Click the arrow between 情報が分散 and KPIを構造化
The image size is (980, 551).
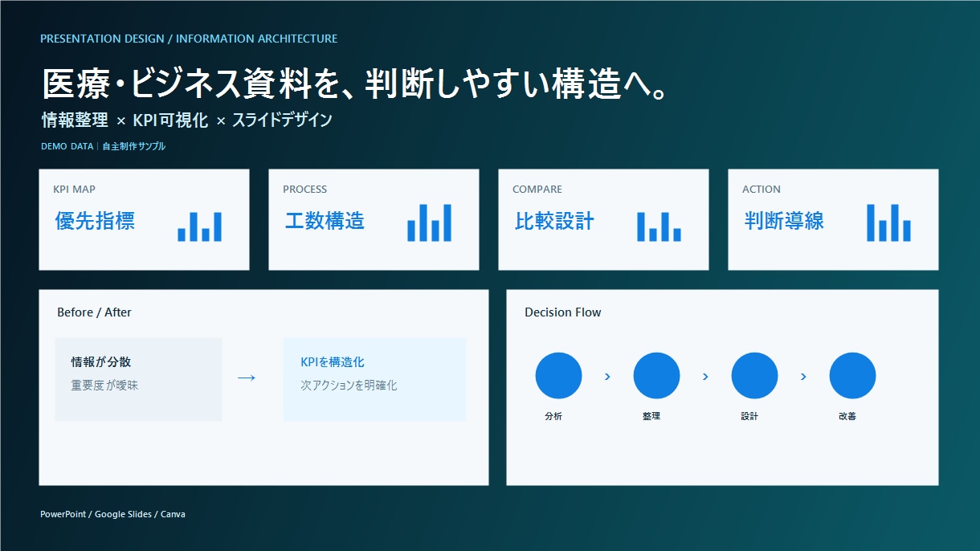coord(247,378)
